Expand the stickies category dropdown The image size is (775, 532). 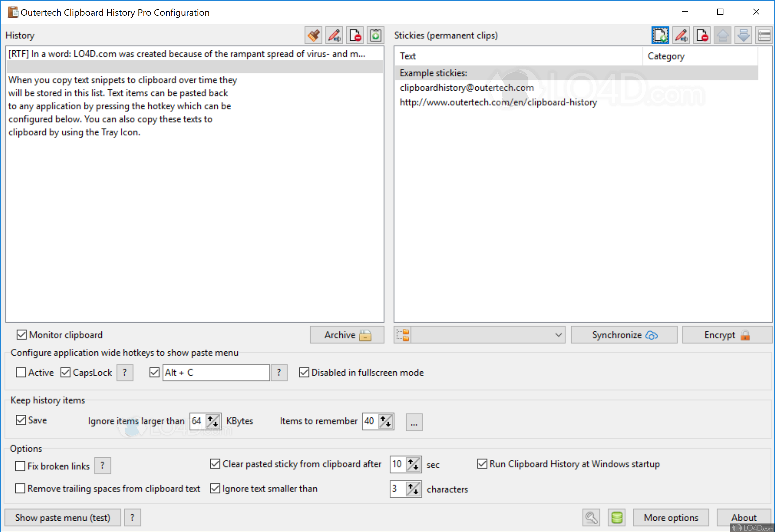pyautogui.click(x=558, y=335)
